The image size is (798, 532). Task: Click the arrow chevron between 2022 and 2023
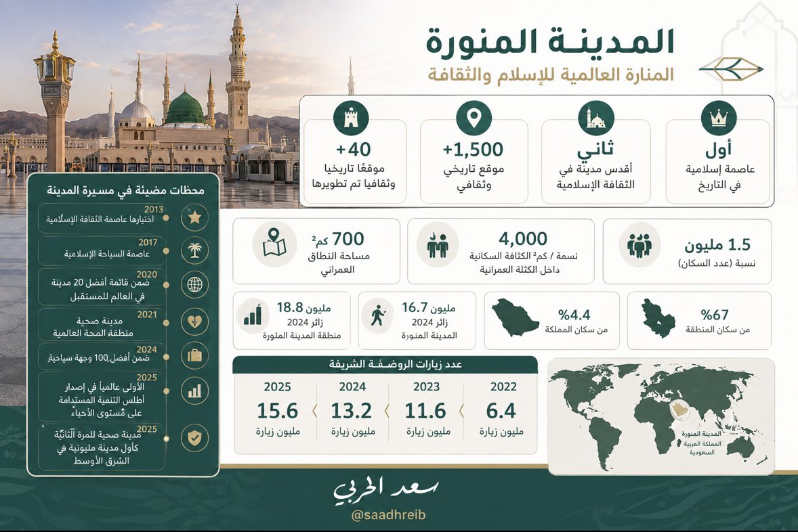click(x=461, y=411)
